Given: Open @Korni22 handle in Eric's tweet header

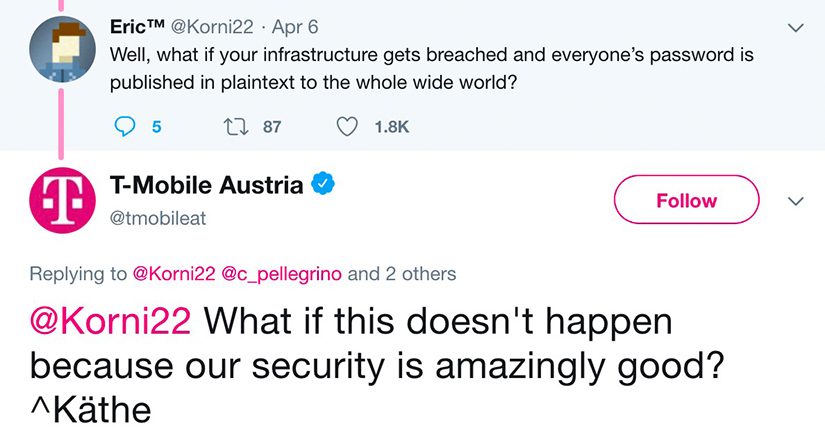Looking at the screenshot, I should pyautogui.click(x=212, y=27).
